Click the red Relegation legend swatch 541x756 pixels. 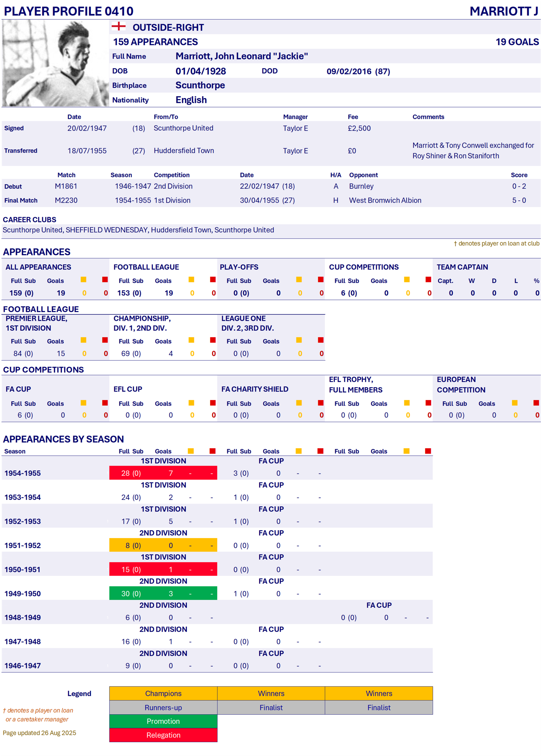pyautogui.click(x=163, y=735)
